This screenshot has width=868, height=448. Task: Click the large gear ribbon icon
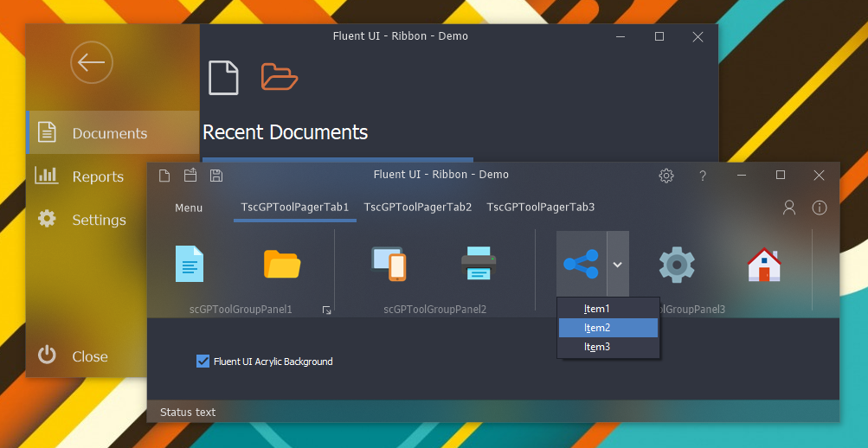[677, 265]
